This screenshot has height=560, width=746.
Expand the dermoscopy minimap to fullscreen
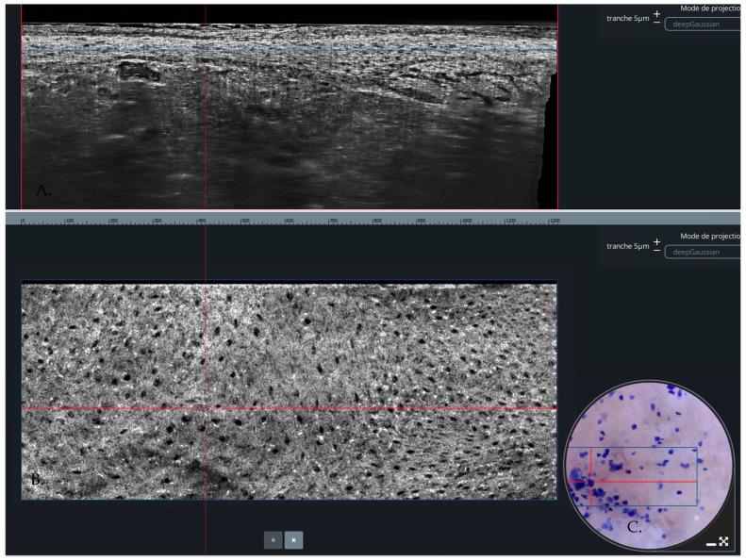(x=723, y=541)
